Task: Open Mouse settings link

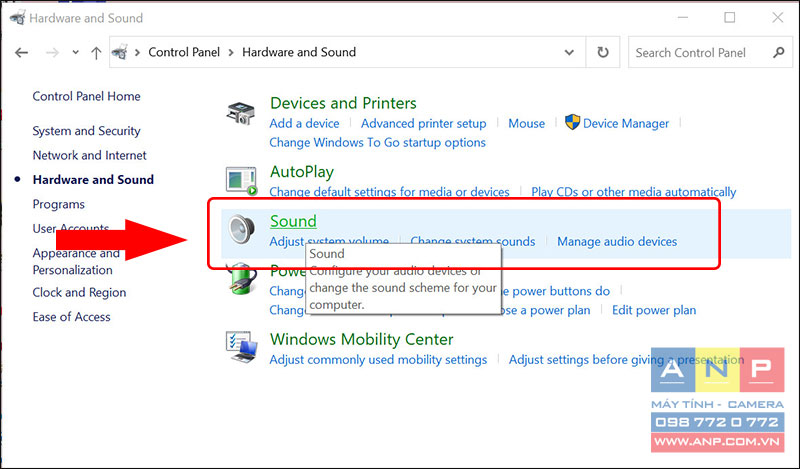Action: pyautogui.click(x=526, y=124)
